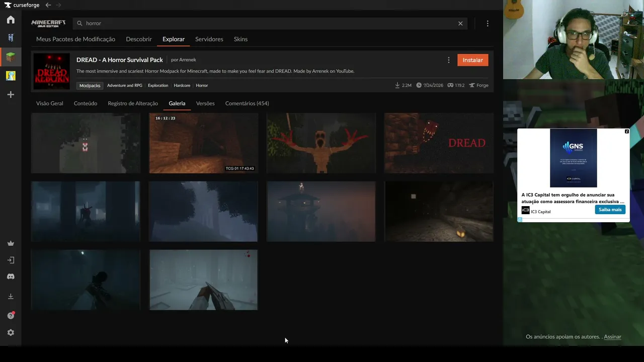Open gallery image with white-eyed creature in forest
Screen dimensions: 644x362
(86, 143)
